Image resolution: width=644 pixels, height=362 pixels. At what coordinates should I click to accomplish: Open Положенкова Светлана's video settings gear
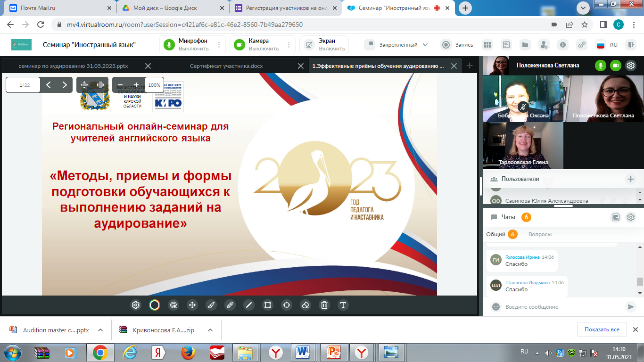tap(631, 66)
